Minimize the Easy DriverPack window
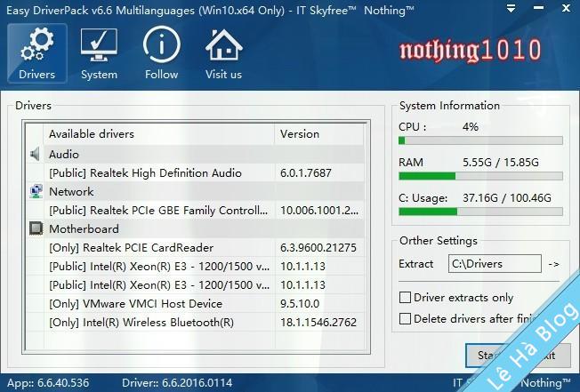This screenshot has height=392, width=580. 539,8
